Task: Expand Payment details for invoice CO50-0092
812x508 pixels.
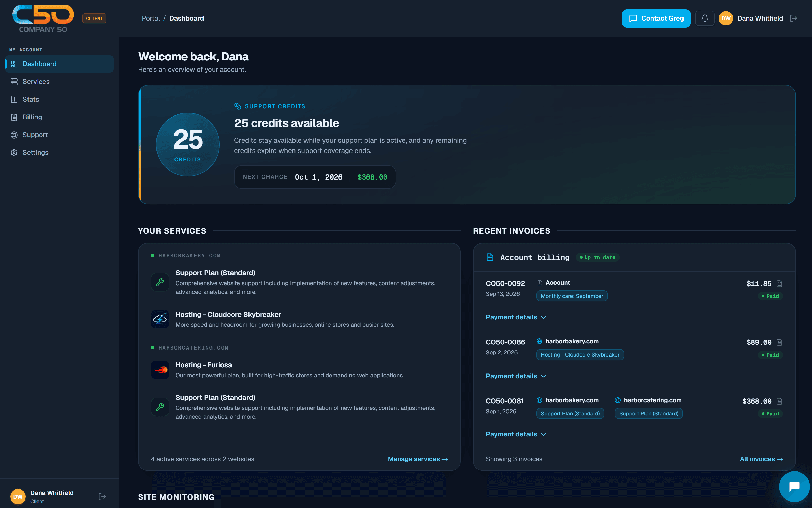Action: (x=516, y=317)
